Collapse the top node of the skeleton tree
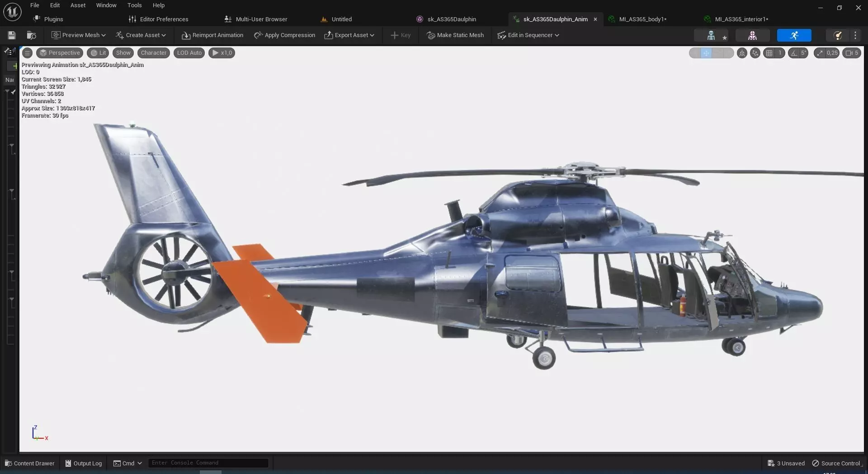This screenshot has height=474, width=868. pos(7,92)
